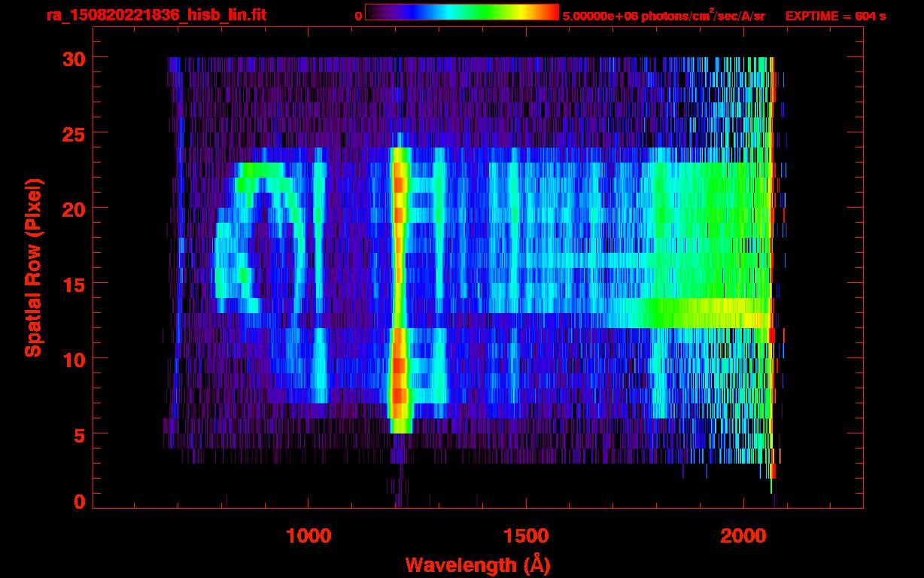Click the y-axis tick label 25
The width and height of the screenshot is (924, 578).
73,133
